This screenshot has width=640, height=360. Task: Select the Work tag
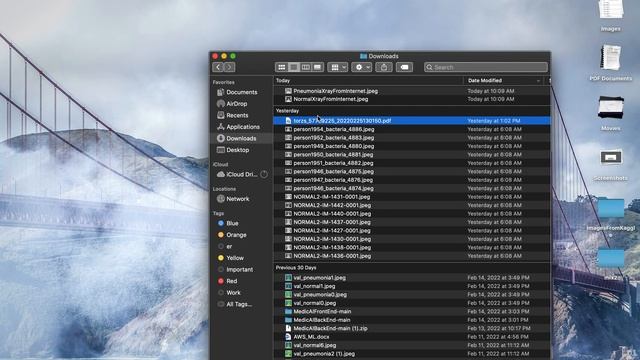click(x=233, y=293)
